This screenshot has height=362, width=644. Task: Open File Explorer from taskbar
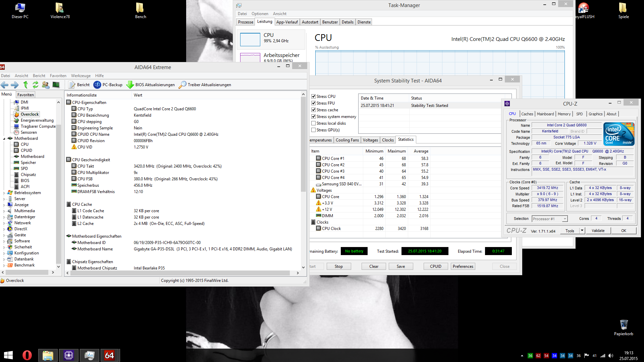(x=48, y=355)
